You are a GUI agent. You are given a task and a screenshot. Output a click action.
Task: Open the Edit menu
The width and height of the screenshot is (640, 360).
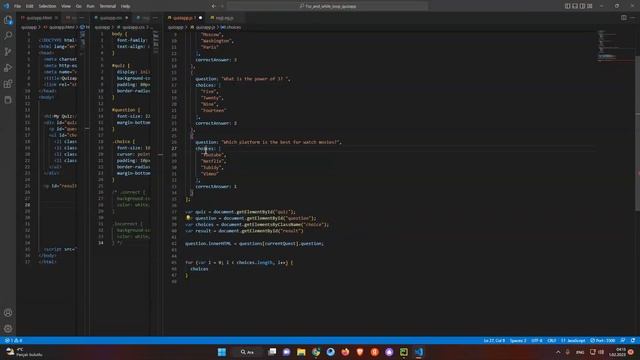point(29,6)
